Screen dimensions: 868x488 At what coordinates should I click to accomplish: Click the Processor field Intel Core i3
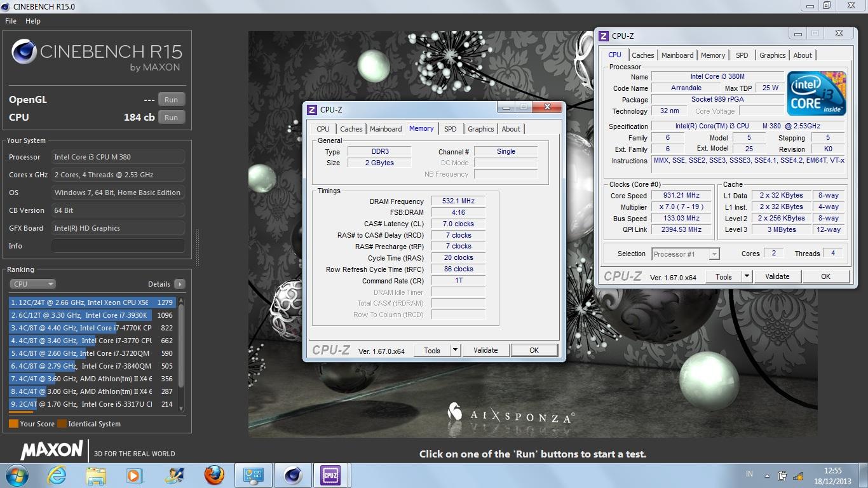tap(118, 157)
